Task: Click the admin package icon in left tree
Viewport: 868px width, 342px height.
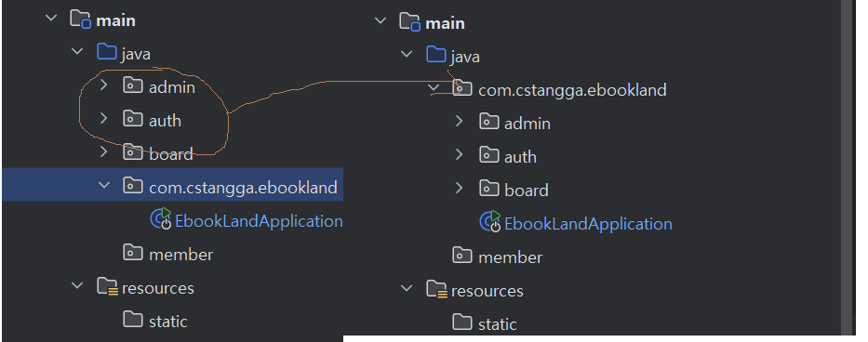Action: tap(132, 85)
